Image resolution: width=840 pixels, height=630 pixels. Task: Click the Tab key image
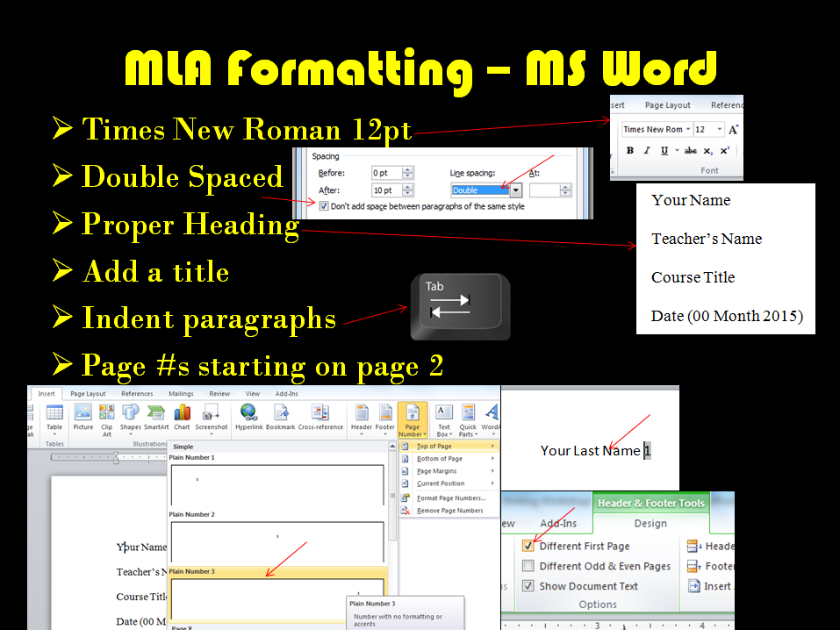pos(460,306)
